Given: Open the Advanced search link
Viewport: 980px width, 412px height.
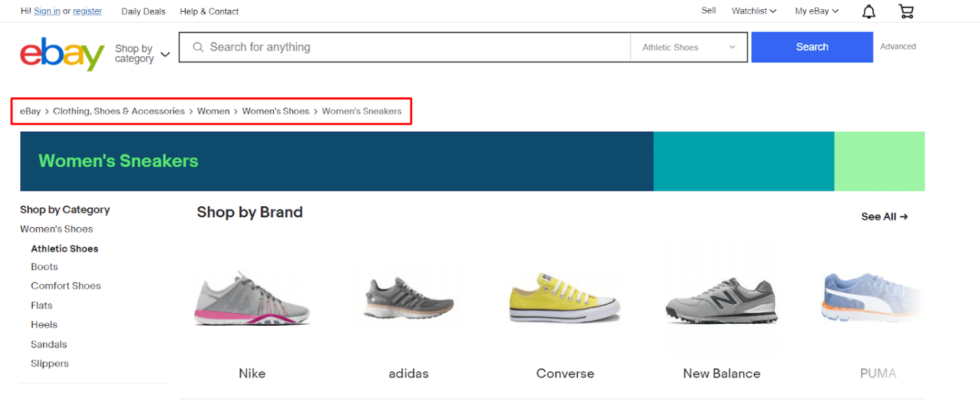Looking at the screenshot, I should coord(898,46).
